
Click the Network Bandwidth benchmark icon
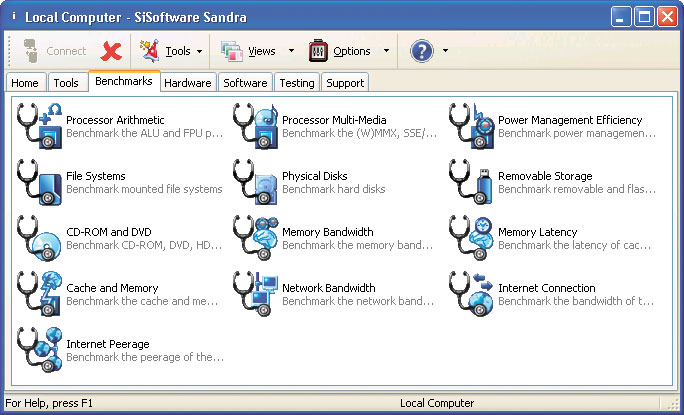(x=255, y=294)
